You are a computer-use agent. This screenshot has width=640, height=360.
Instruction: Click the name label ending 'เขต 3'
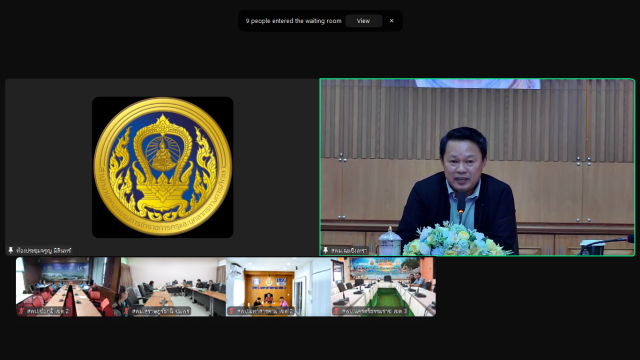(x=374, y=311)
